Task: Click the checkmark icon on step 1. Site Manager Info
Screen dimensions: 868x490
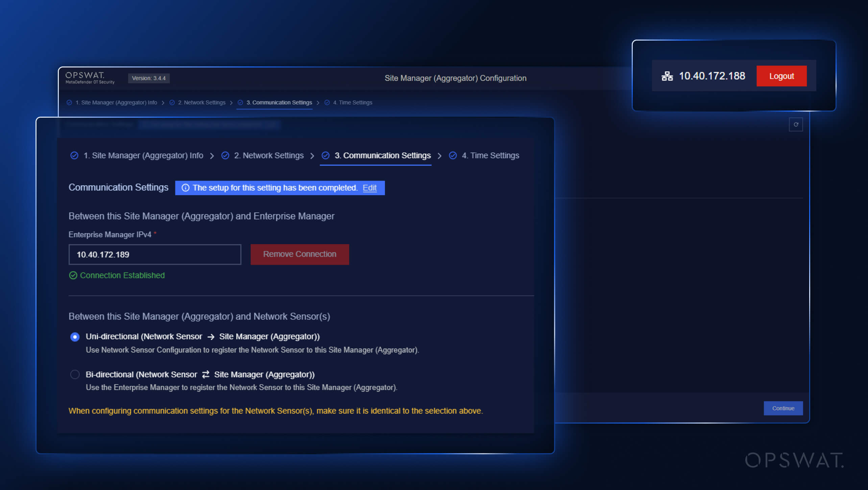Action: tap(75, 156)
